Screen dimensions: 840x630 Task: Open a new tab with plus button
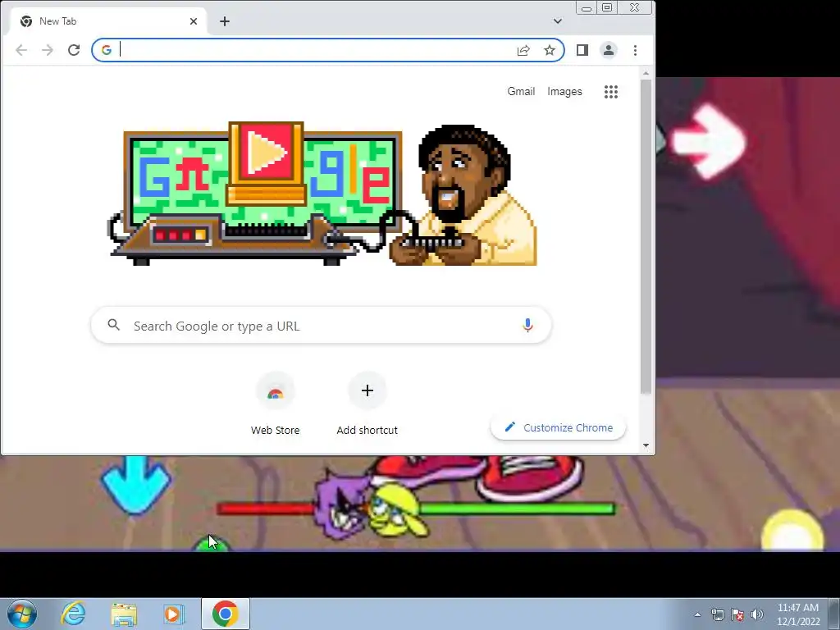[x=225, y=21]
